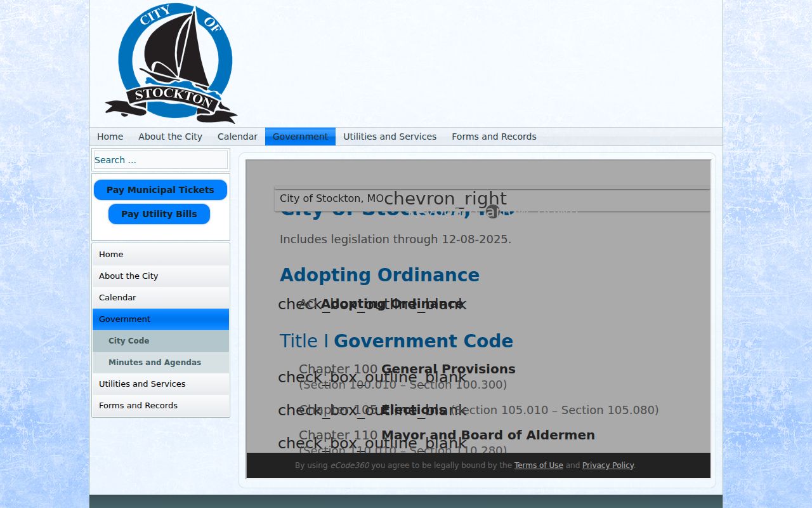The width and height of the screenshot is (812, 508).
Task: Tick the Chapter 105 Elections checkbox
Action: 372,410
